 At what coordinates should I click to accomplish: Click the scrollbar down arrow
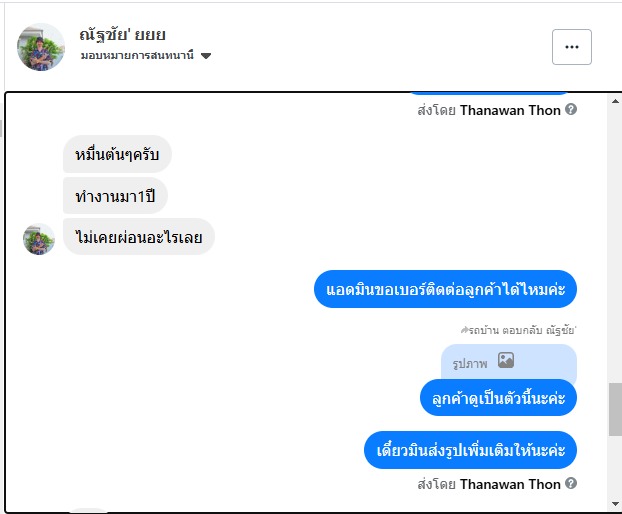(615, 504)
